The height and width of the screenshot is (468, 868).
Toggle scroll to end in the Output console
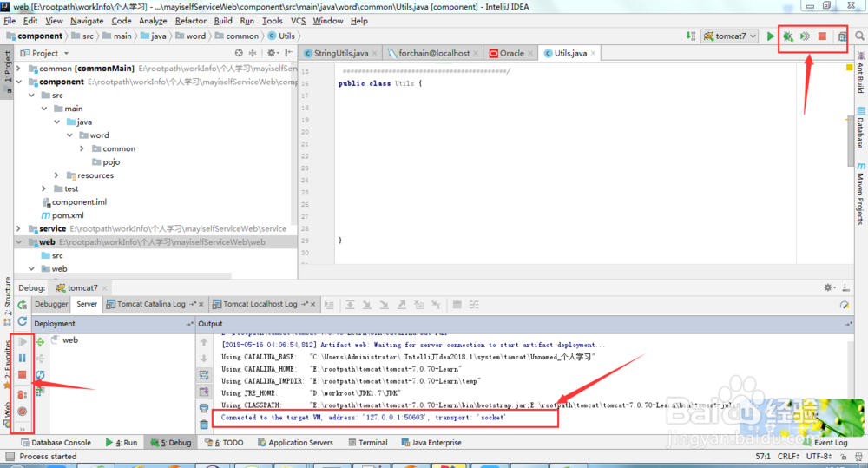[204, 392]
